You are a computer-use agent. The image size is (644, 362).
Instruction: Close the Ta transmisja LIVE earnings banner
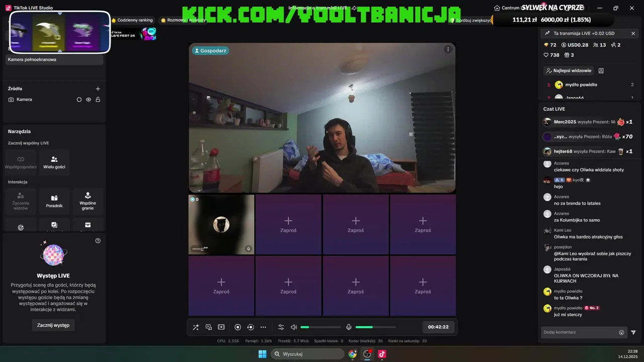click(633, 33)
